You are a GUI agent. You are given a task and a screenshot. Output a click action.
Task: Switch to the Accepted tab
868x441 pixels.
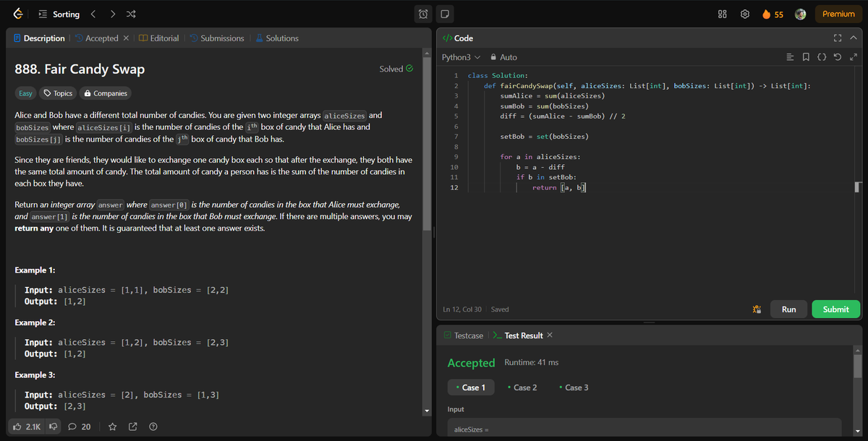(96, 38)
